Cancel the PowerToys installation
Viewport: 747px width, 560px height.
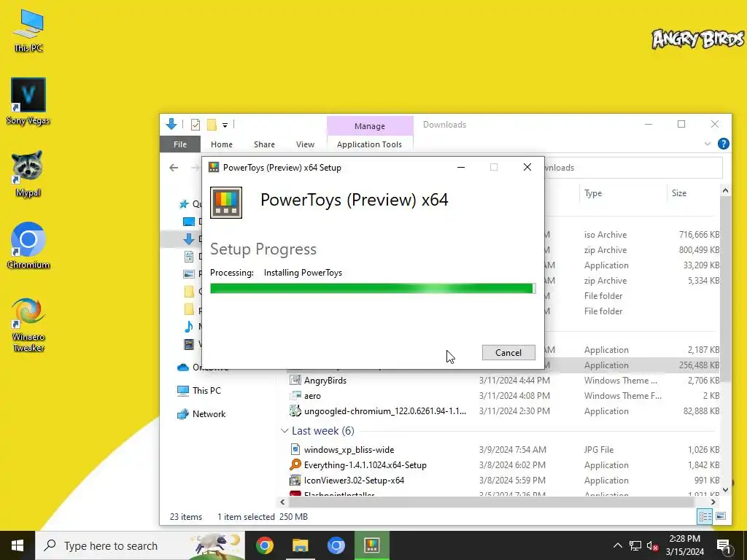pyautogui.click(x=508, y=352)
